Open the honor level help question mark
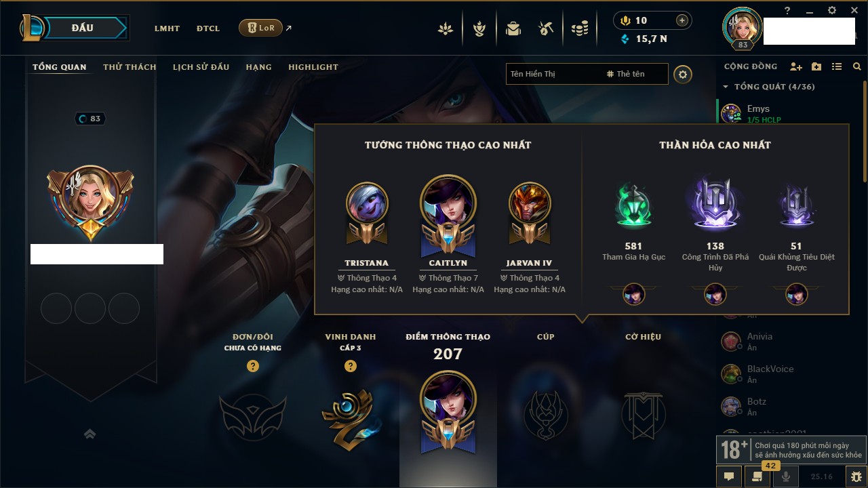This screenshot has height=488, width=868. click(351, 366)
